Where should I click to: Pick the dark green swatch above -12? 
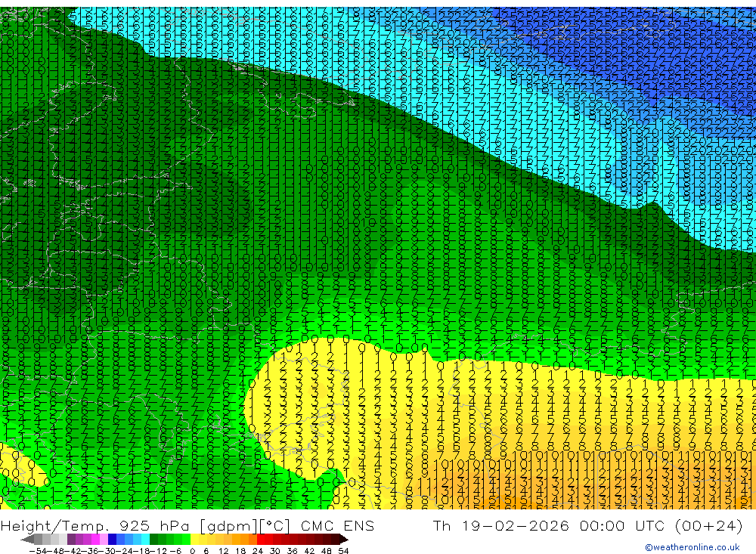tap(153, 539)
